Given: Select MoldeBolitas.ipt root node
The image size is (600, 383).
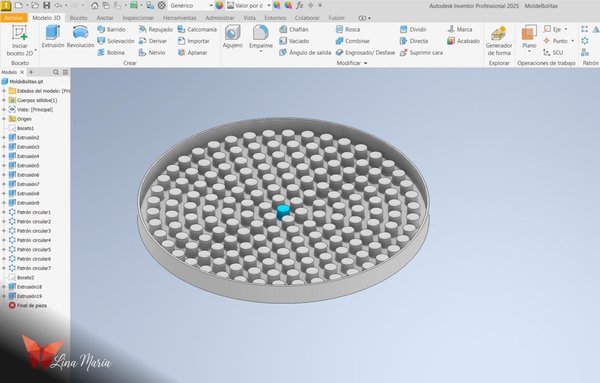Looking at the screenshot, I should (x=23, y=81).
